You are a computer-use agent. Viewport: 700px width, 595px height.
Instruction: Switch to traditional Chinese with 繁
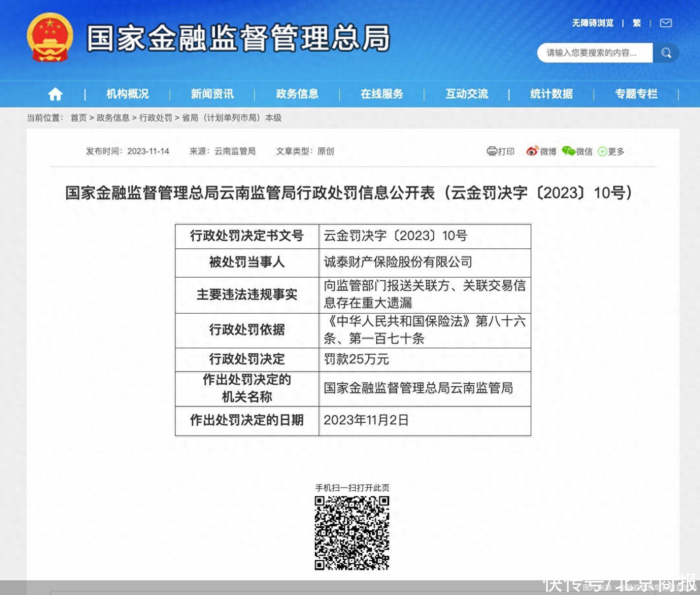pyautogui.click(x=637, y=23)
